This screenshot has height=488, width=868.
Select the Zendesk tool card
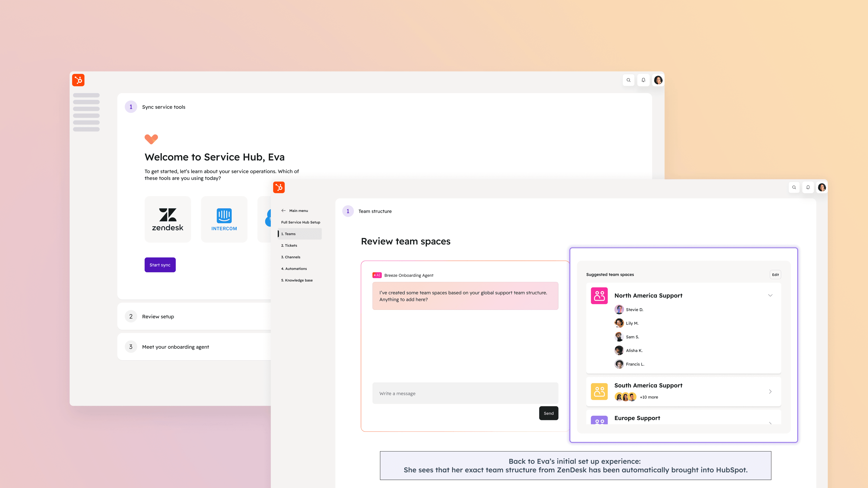(167, 219)
